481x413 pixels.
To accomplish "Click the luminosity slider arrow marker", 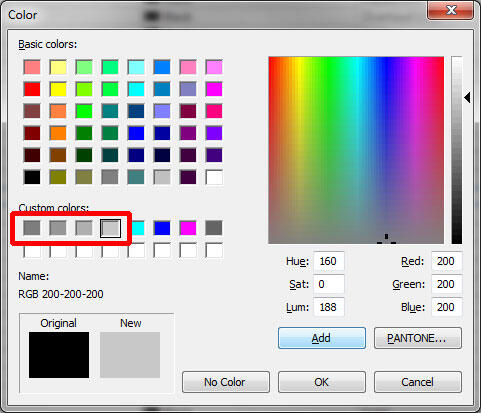I will click(x=467, y=98).
